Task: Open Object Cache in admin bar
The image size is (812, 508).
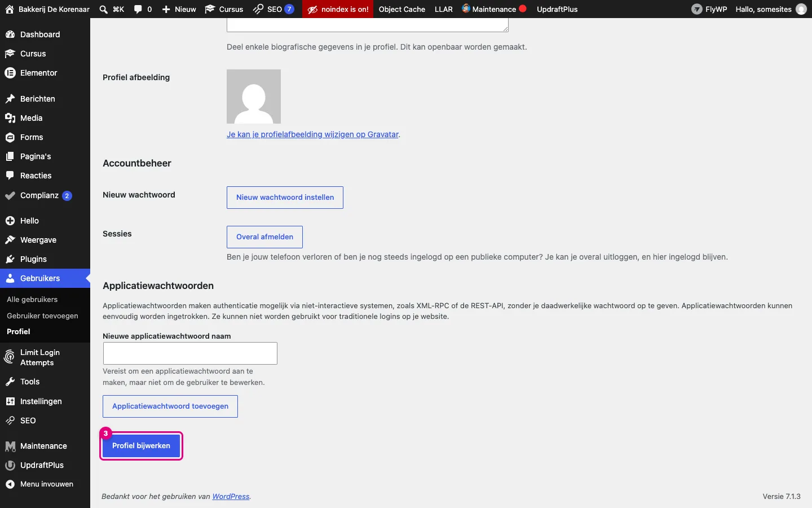Action: pyautogui.click(x=402, y=9)
